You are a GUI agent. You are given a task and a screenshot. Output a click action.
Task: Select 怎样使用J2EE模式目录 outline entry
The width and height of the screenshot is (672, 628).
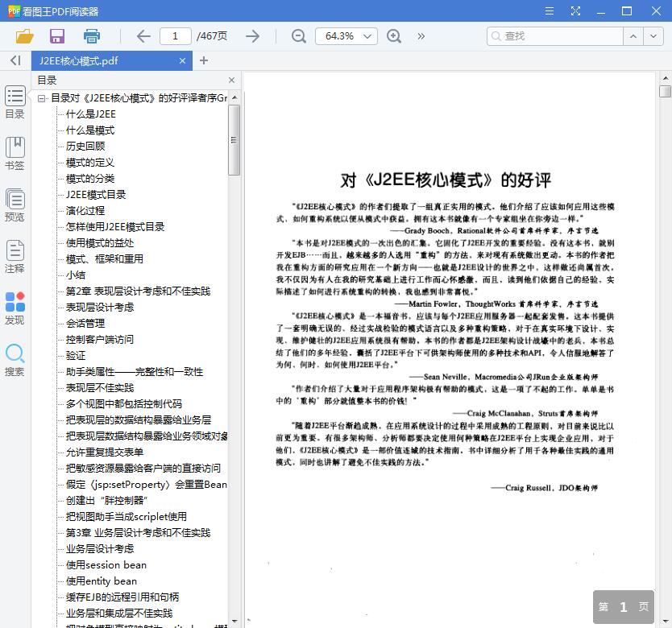click(x=115, y=226)
